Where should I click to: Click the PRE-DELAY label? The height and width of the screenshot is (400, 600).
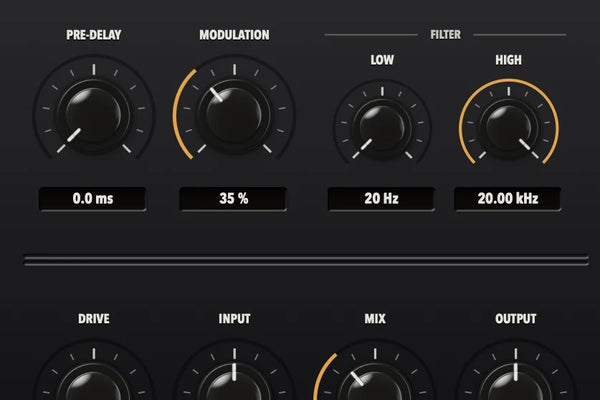click(x=94, y=35)
